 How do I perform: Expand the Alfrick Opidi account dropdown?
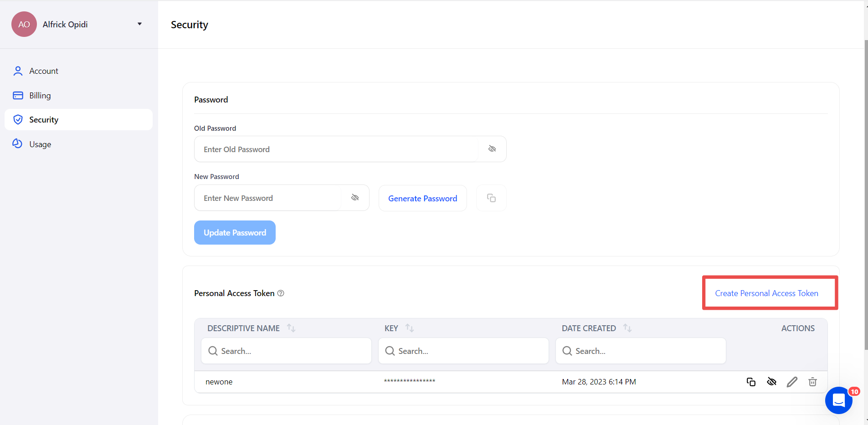coord(139,24)
